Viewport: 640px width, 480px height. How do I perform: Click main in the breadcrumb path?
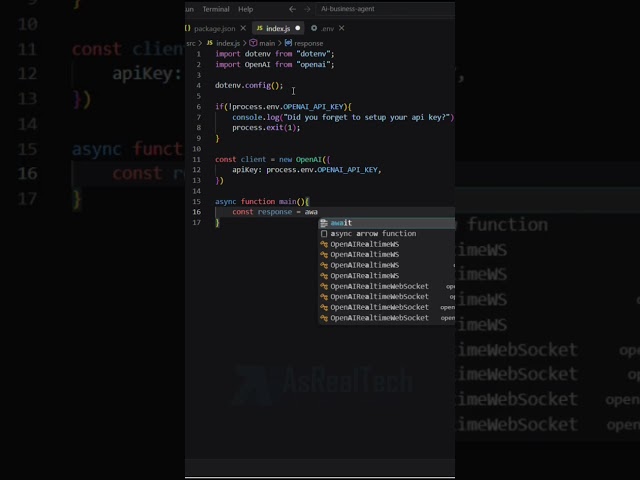coord(267,43)
